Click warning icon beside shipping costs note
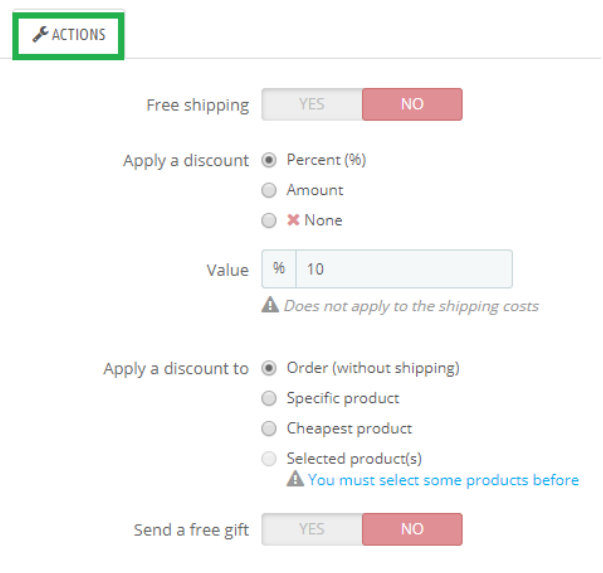This screenshot has width=603, height=573. click(x=270, y=306)
